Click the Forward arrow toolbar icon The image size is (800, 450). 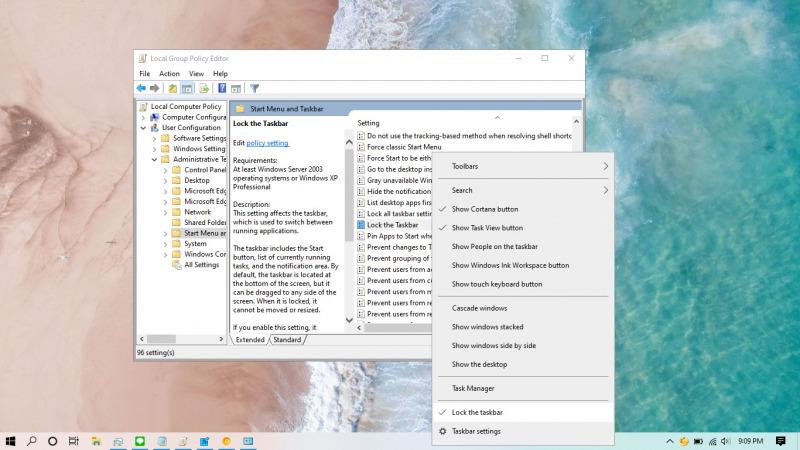pos(155,88)
